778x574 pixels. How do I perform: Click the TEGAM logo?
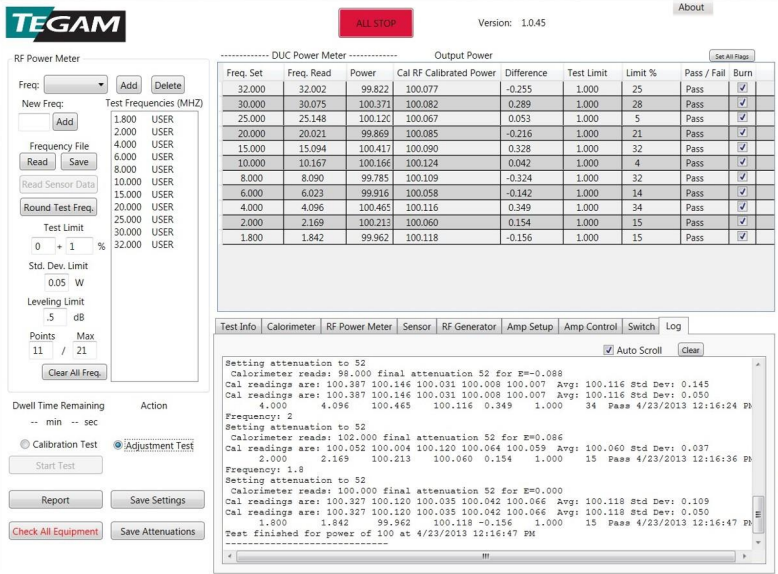coord(65,24)
